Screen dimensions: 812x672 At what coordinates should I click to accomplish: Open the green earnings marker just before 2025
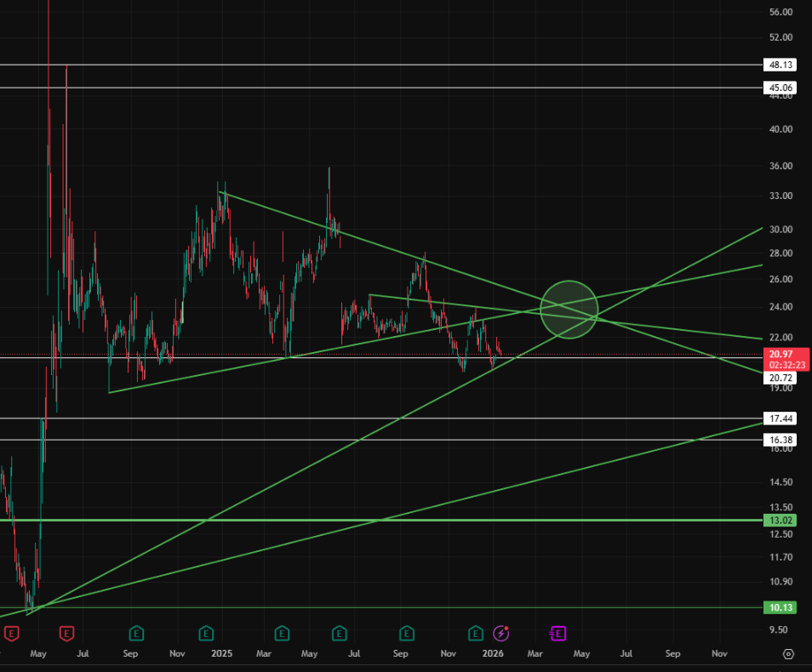click(x=206, y=633)
